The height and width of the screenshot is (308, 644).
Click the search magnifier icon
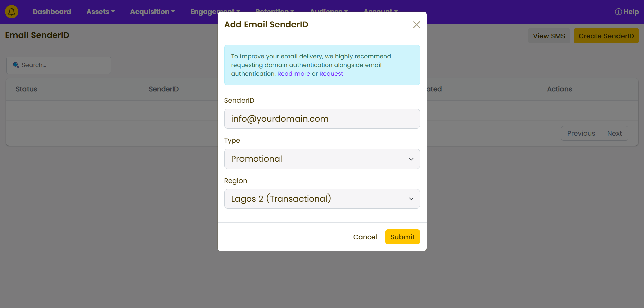pyautogui.click(x=16, y=65)
